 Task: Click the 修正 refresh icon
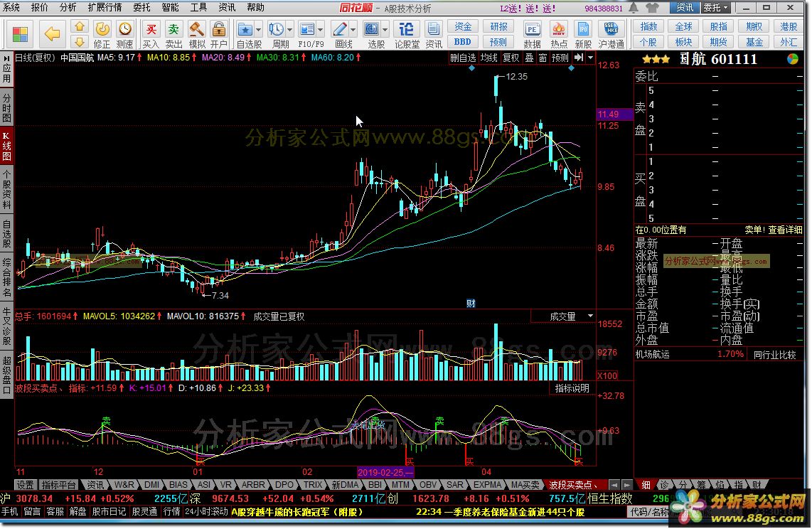102,29
